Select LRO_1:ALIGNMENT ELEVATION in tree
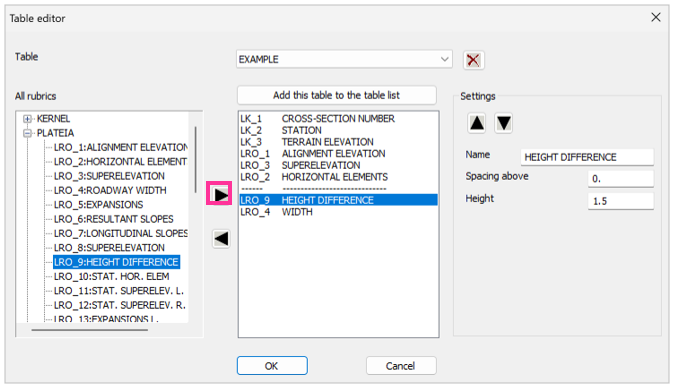This screenshot has width=674, height=388. [x=121, y=147]
